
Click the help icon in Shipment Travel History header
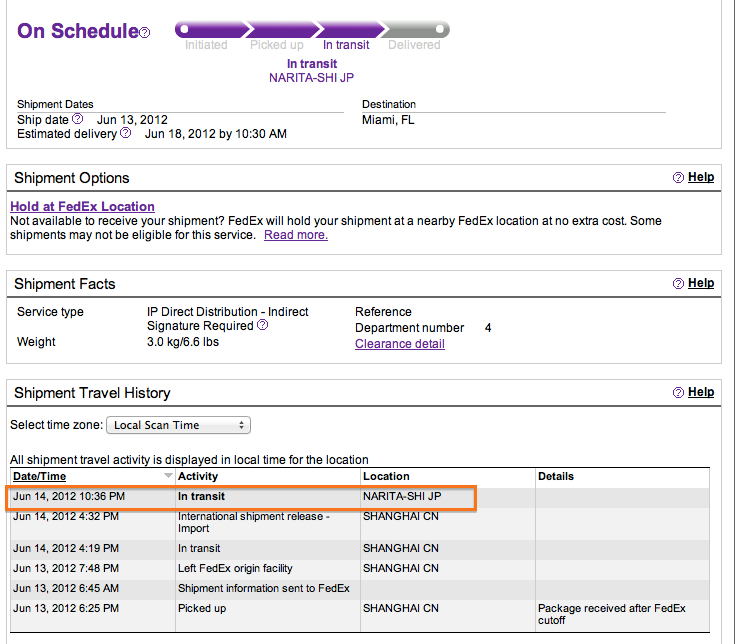[x=678, y=392]
